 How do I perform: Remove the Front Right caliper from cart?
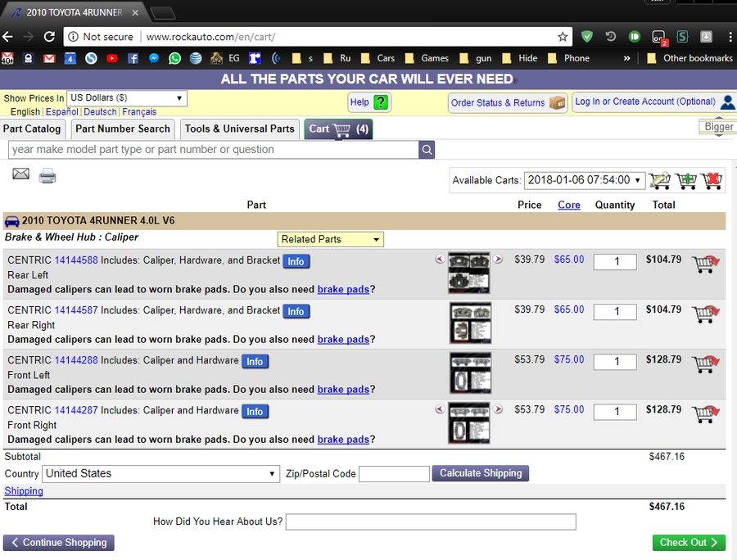click(705, 413)
